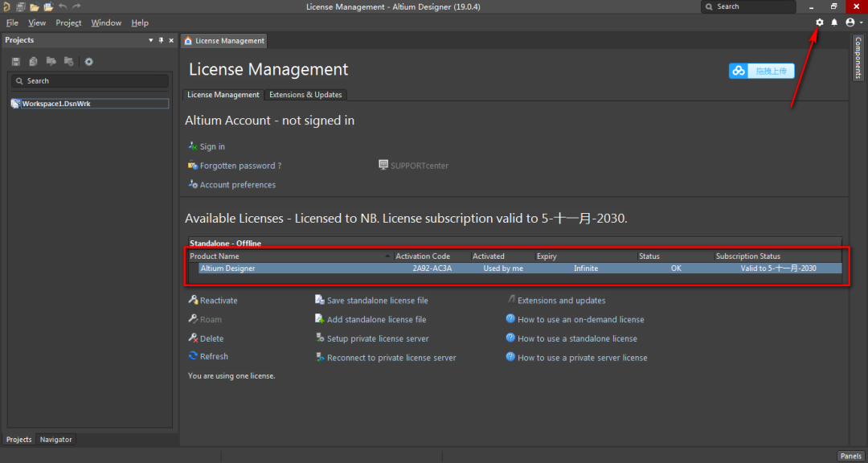Click the Save All Documents icon in title bar
Screen dimensions: 868x463
(20, 6)
